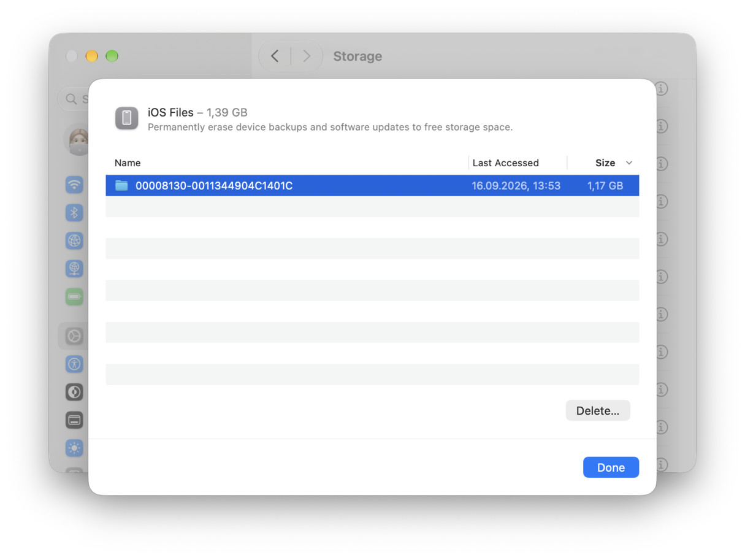Open Accessibility settings in the sidebar

(x=74, y=364)
